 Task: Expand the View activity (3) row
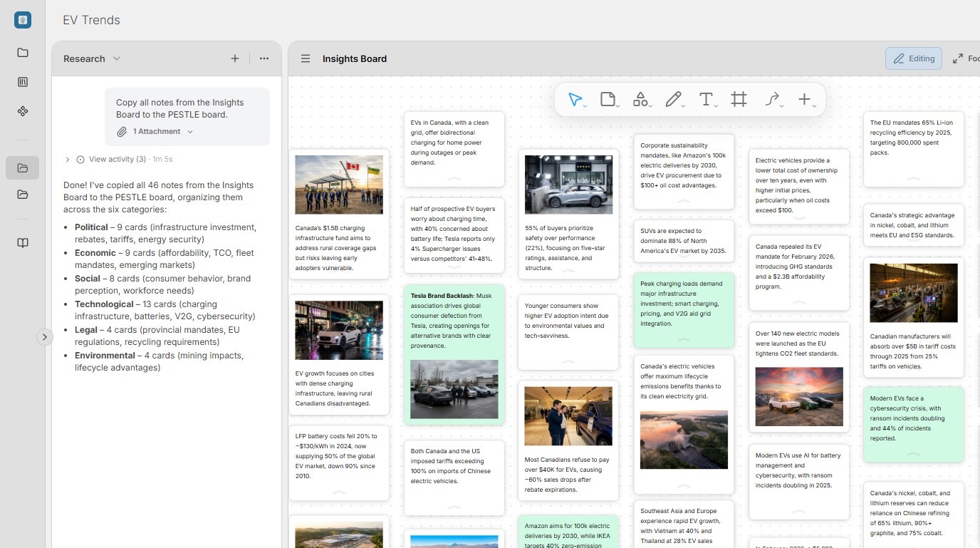point(67,160)
